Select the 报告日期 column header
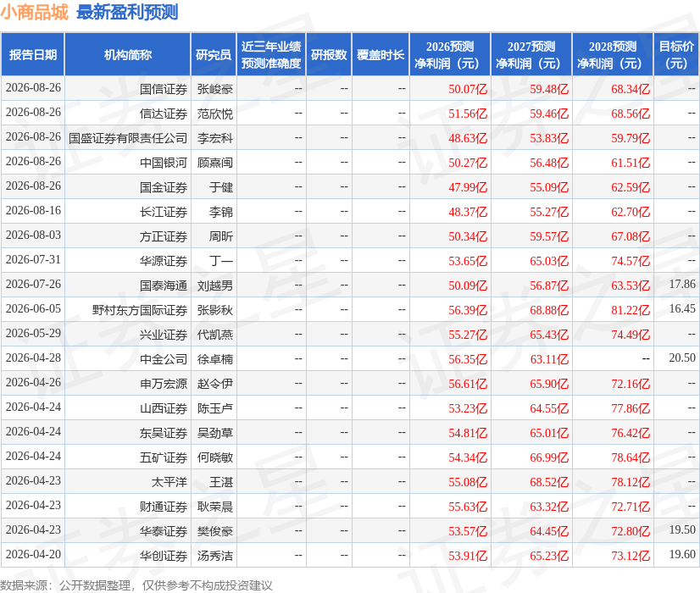 (x=33, y=54)
